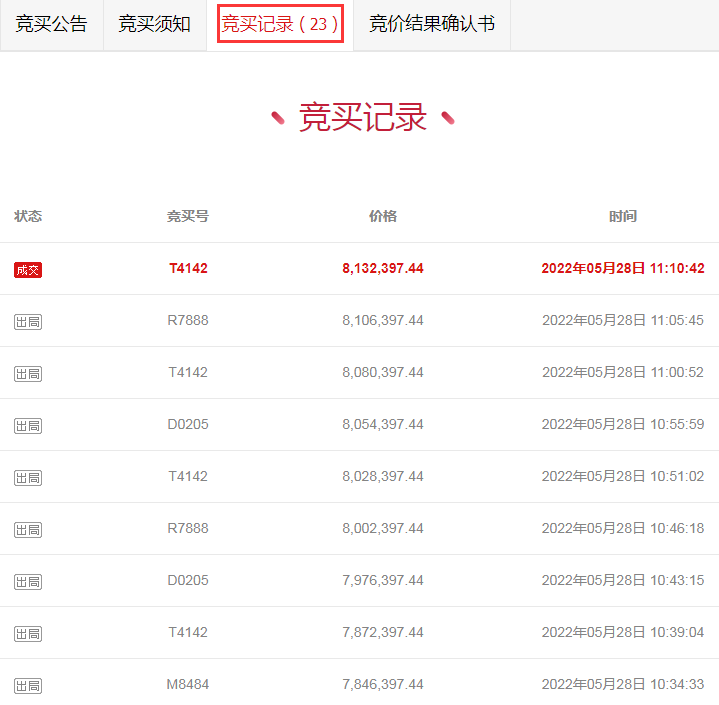Click bidder R7888 in the 10:46:18 row
Image resolution: width=719 pixels, height=705 pixels.
pos(188,528)
